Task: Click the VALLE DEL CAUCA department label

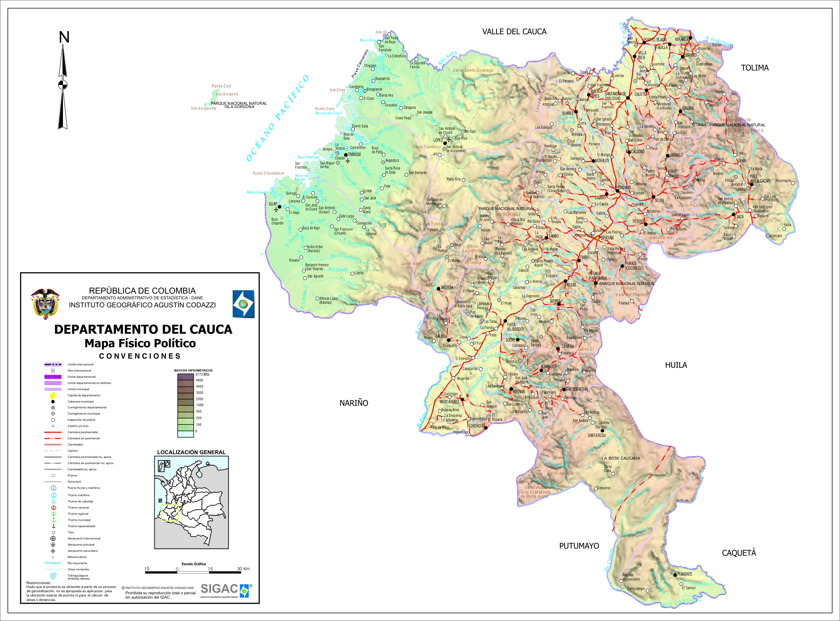Action: coord(514,32)
